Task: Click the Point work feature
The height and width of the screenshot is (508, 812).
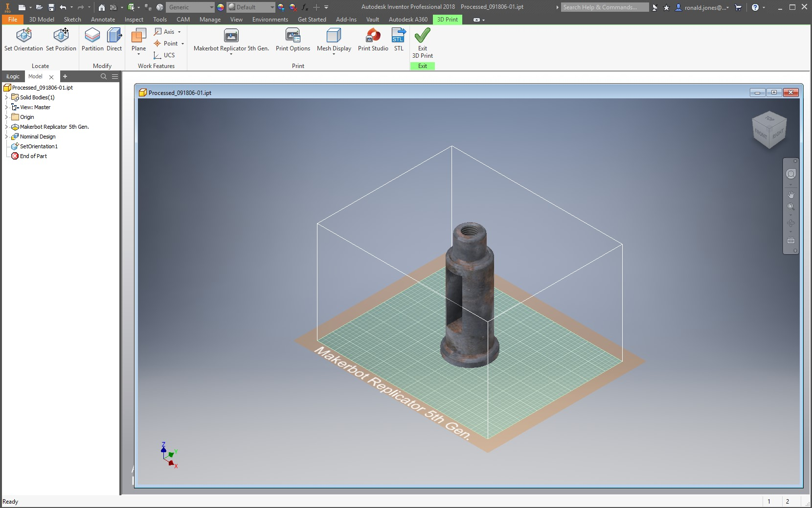Action: point(166,44)
